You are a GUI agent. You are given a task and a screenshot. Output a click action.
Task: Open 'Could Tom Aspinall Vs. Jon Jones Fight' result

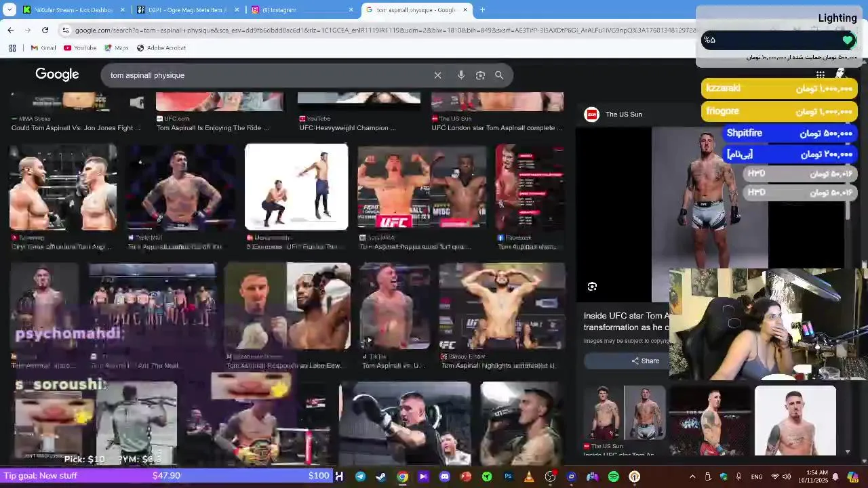click(x=76, y=127)
